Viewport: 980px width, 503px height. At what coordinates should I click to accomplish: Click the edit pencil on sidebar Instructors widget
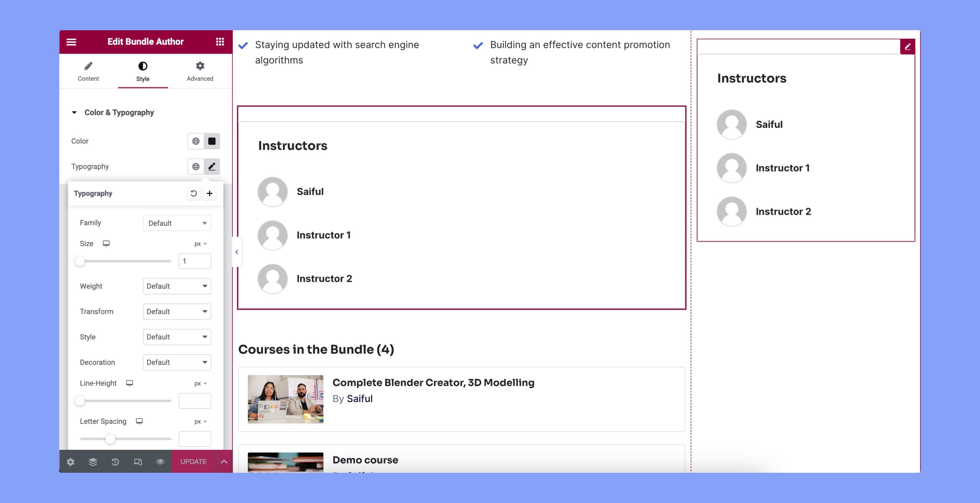[907, 47]
